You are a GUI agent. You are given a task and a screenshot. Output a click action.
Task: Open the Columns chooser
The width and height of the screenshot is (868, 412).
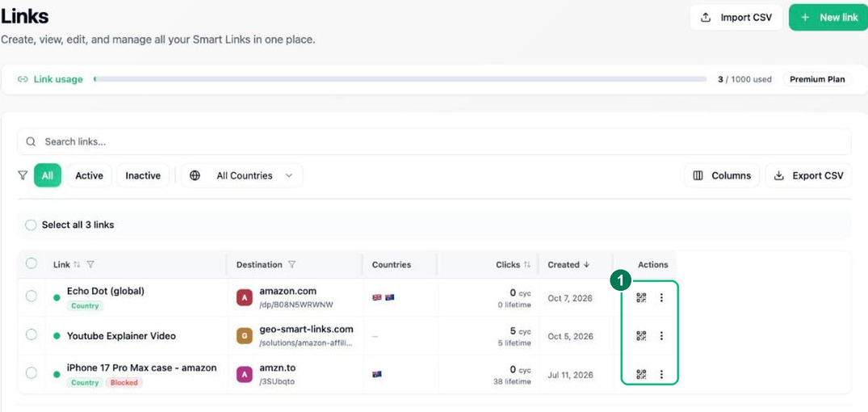click(722, 175)
